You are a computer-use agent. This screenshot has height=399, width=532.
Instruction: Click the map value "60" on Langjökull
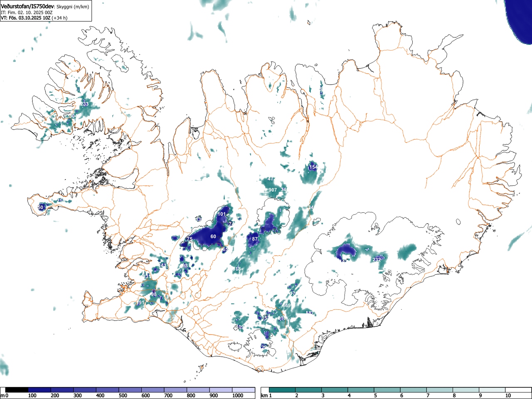(213, 236)
